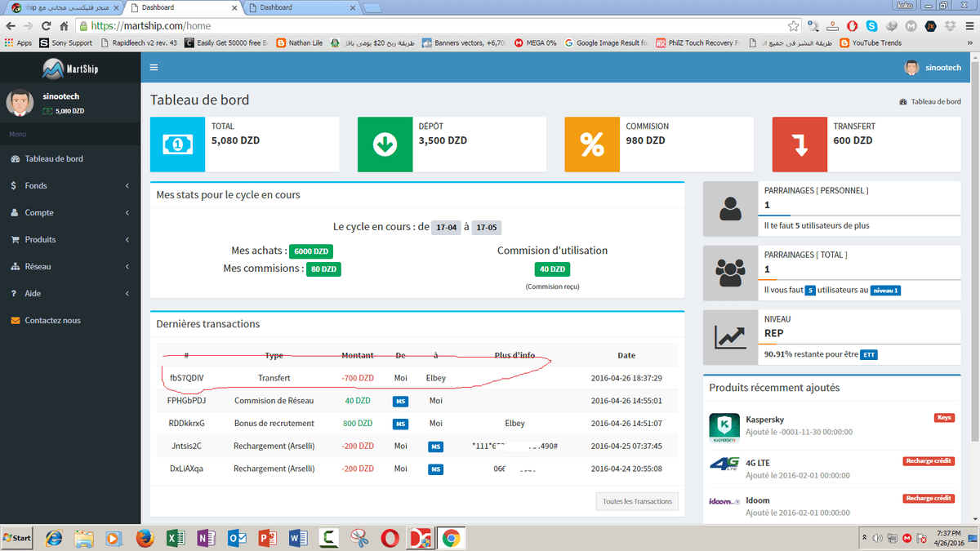Click the blue Total money icon
The width and height of the screenshot is (980, 551).
177,144
